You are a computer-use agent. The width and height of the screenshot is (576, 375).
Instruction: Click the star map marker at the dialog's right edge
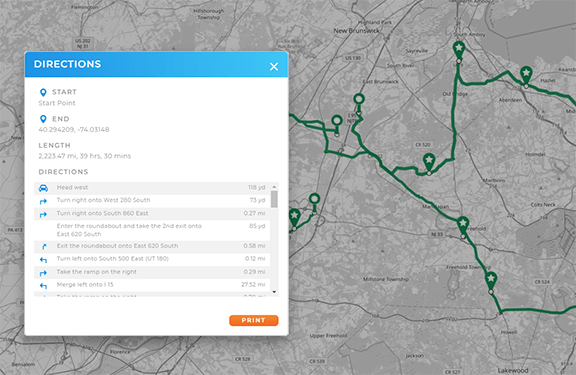(x=294, y=219)
